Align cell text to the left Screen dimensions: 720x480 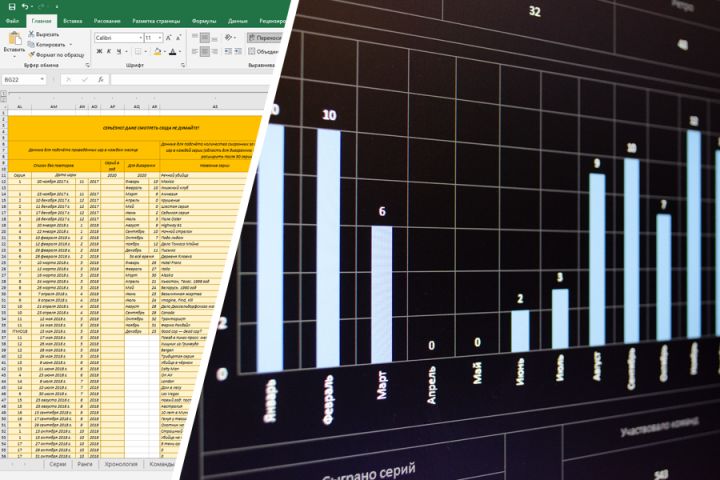pos(195,51)
